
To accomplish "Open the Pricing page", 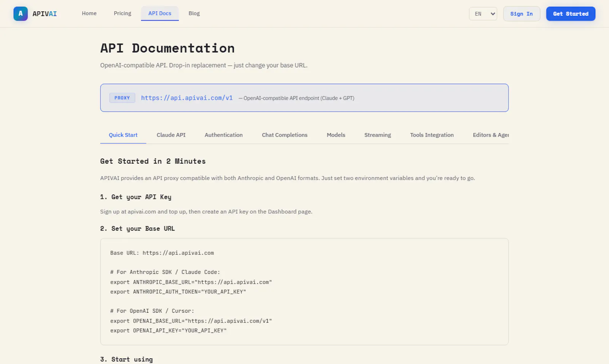I will 123,13.
